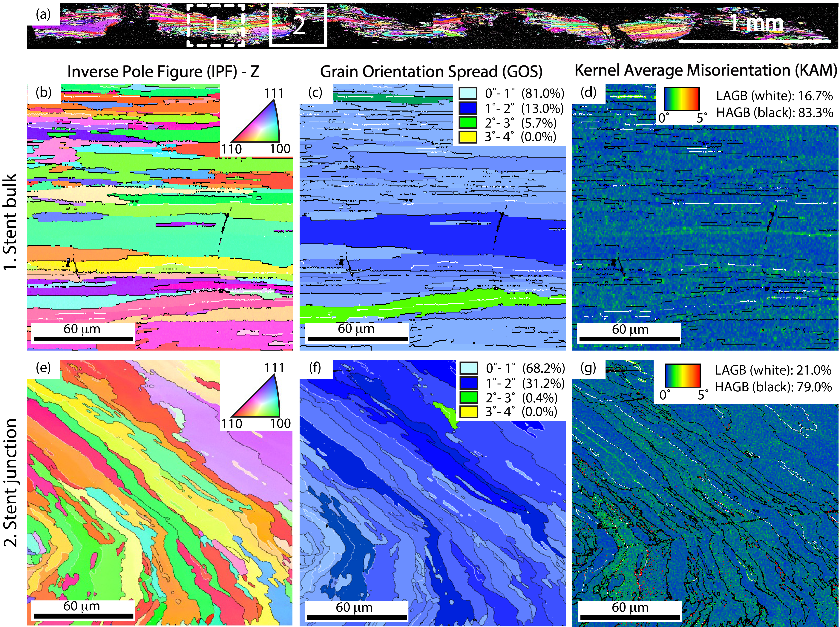
Task: Click the green 2°-3° swatch in panel c
Action: pos(468,123)
